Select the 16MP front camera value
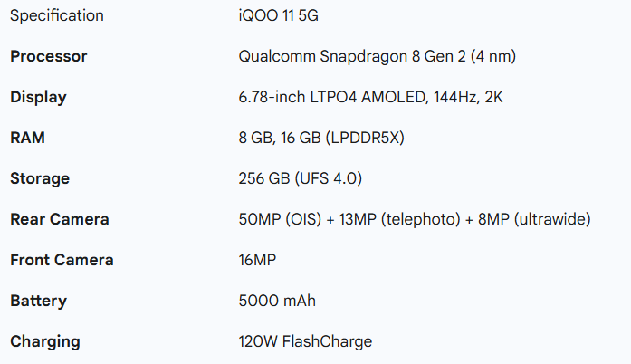Image resolution: width=631 pixels, height=364 pixels. click(x=257, y=260)
